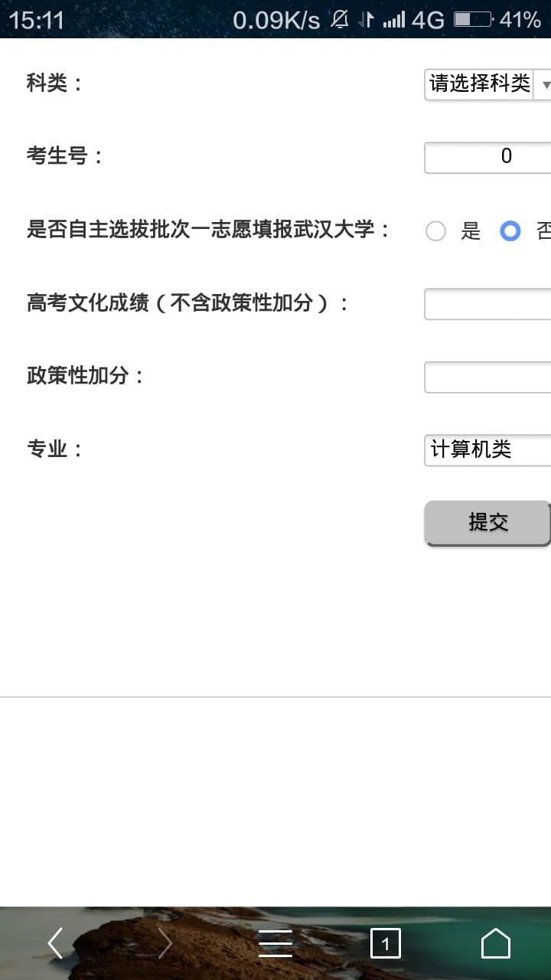Tap the 41% battery percentage text
This screenshot has height=980, width=551.
coord(520,20)
